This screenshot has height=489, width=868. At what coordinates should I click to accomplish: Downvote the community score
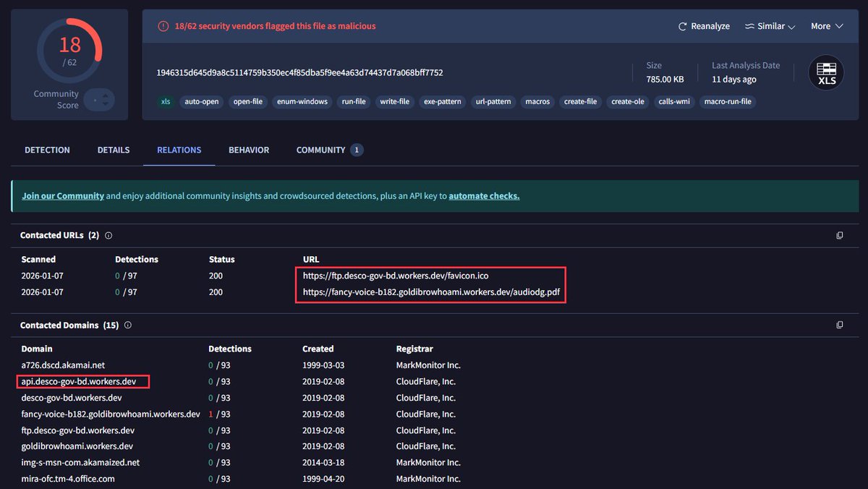point(106,105)
